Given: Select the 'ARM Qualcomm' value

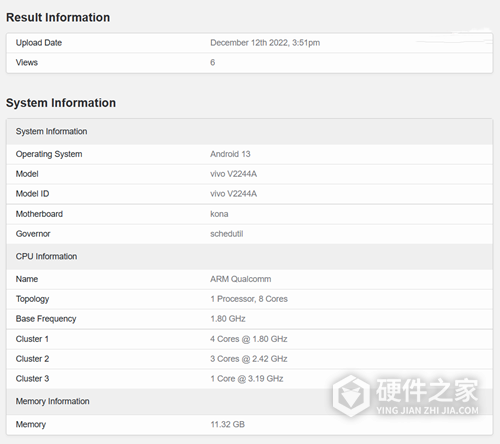Looking at the screenshot, I should pos(241,279).
